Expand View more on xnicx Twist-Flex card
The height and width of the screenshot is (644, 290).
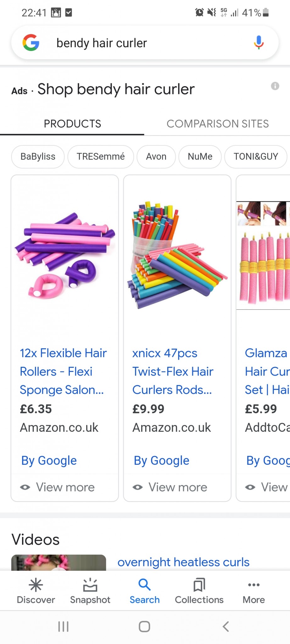pyautogui.click(x=170, y=487)
